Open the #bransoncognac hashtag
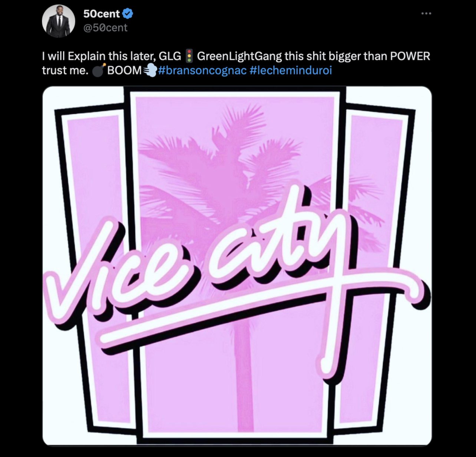Screen dimensions: 476x457 [202, 70]
